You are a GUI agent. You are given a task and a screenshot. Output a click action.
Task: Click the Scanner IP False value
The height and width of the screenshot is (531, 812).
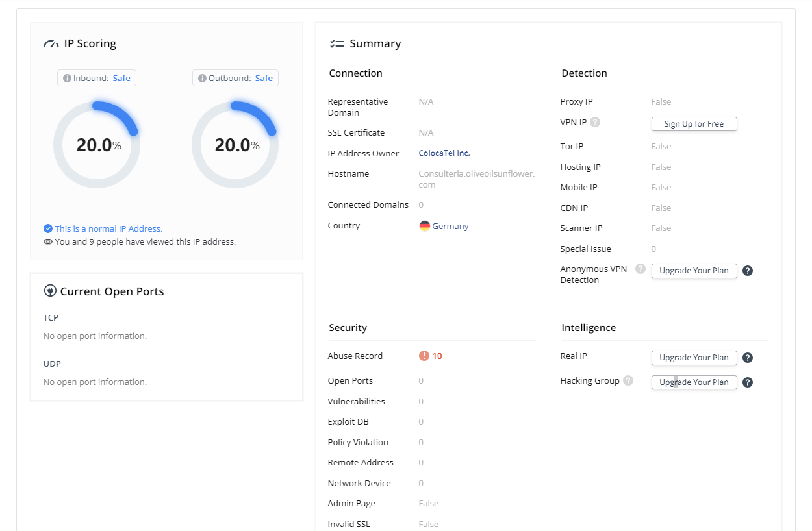pos(661,228)
